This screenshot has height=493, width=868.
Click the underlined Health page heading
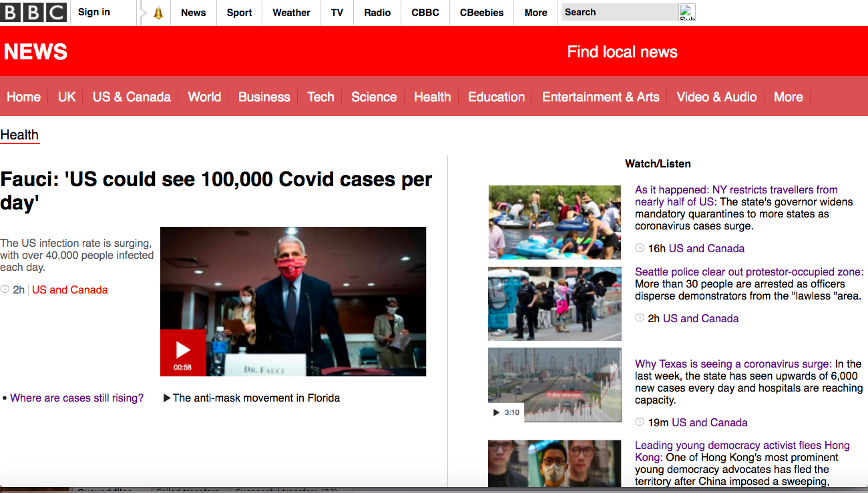[x=19, y=135]
